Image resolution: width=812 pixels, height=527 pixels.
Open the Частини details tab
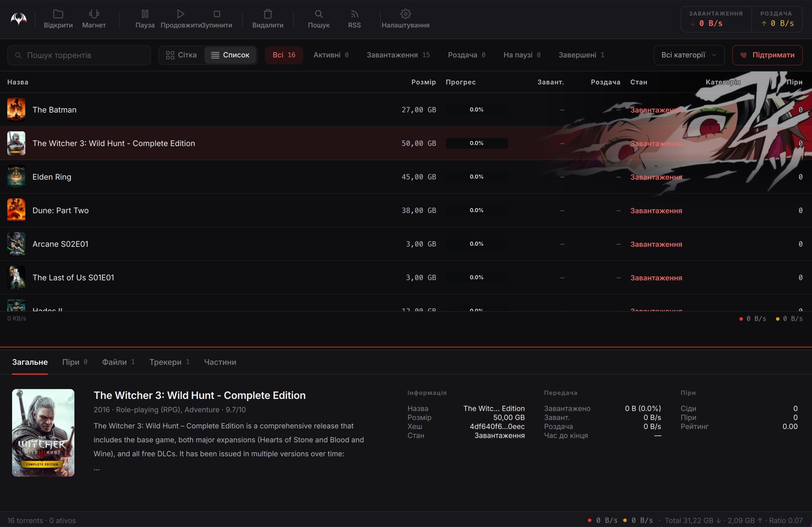point(220,362)
